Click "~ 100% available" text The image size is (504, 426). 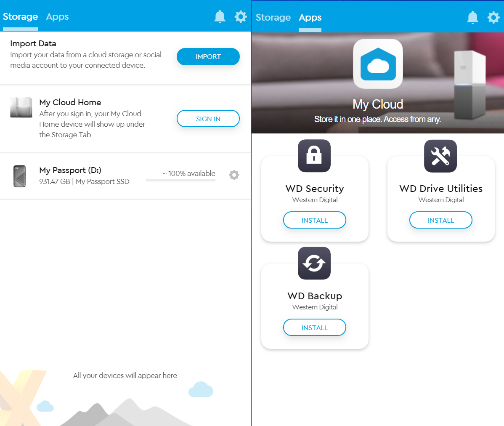pos(189,173)
